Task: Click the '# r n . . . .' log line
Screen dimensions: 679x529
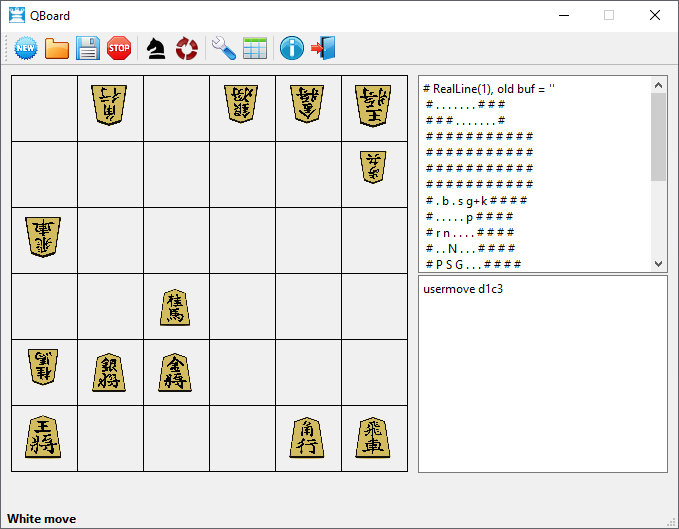Action: coord(470,232)
